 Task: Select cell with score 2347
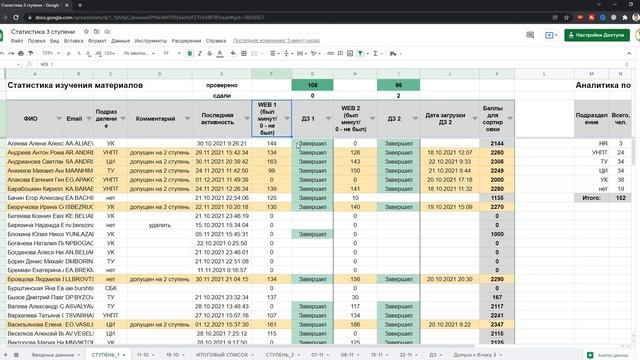click(x=497, y=324)
